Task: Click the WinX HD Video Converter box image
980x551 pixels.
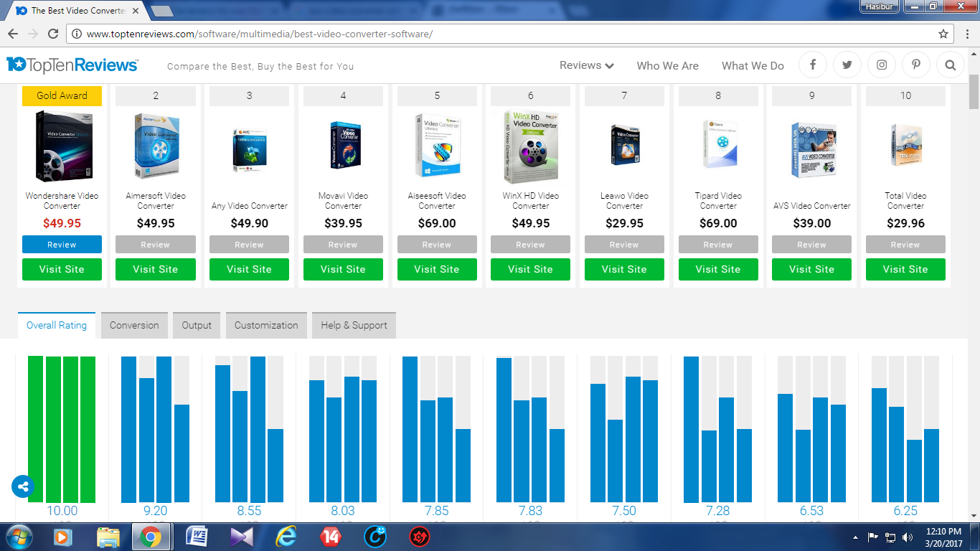Action: click(x=531, y=146)
